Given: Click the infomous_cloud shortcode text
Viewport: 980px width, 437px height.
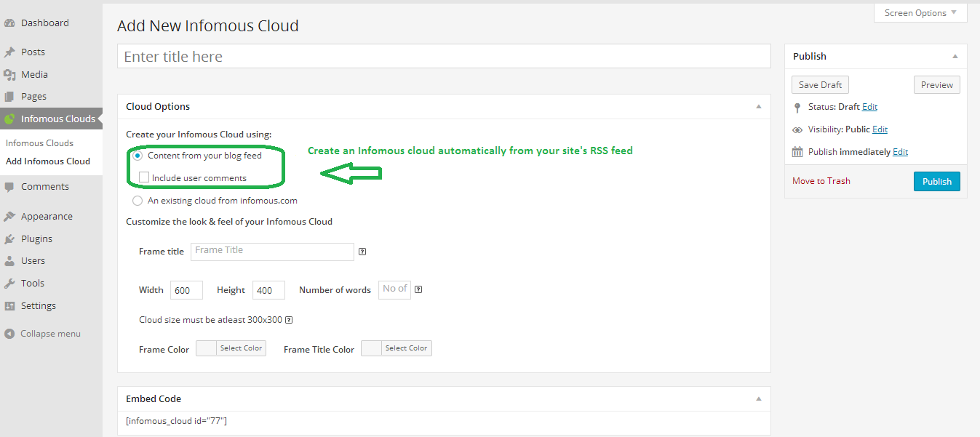Looking at the screenshot, I should click(177, 421).
